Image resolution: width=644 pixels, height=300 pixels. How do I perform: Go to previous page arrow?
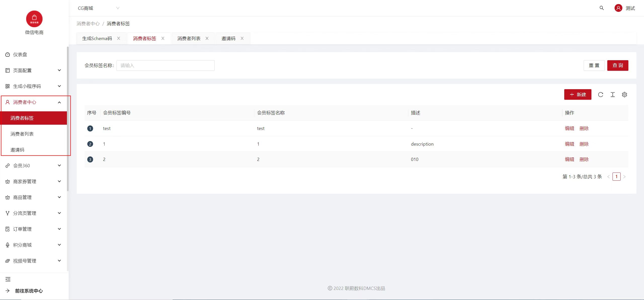(609, 177)
